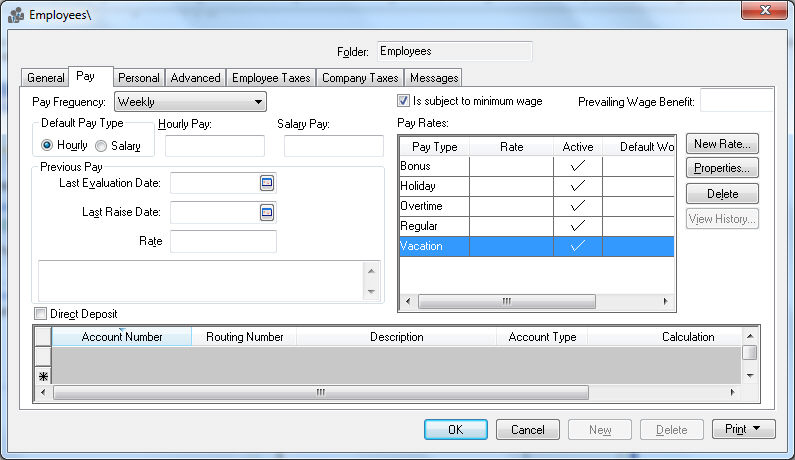Click the Employees window title icon
Image resolution: width=795 pixels, height=460 pixels.
coord(16,15)
